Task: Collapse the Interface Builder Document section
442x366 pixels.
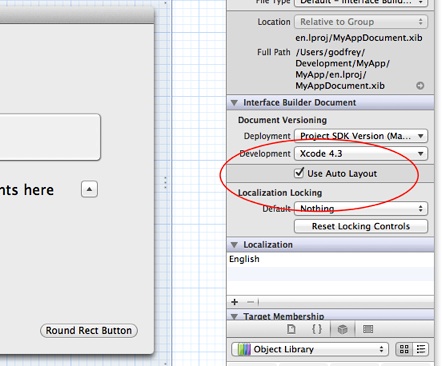Action: coord(234,103)
